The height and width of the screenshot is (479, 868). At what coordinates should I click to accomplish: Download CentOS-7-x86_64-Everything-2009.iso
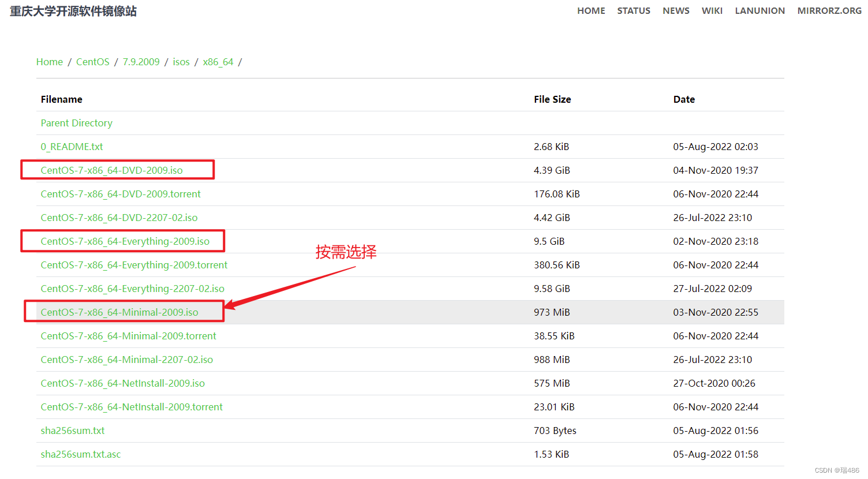(x=125, y=241)
